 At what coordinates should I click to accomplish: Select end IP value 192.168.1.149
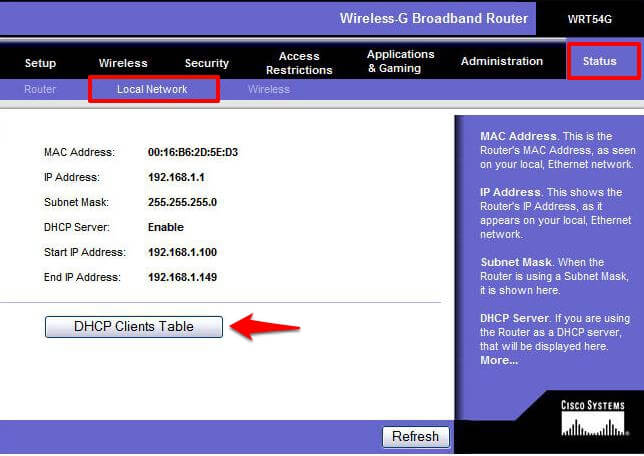[182, 277]
